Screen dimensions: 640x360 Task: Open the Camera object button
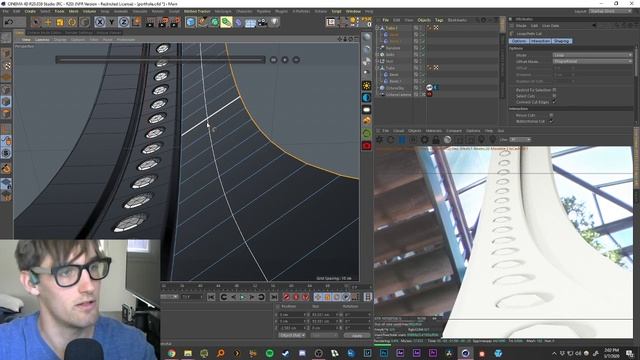[262, 22]
